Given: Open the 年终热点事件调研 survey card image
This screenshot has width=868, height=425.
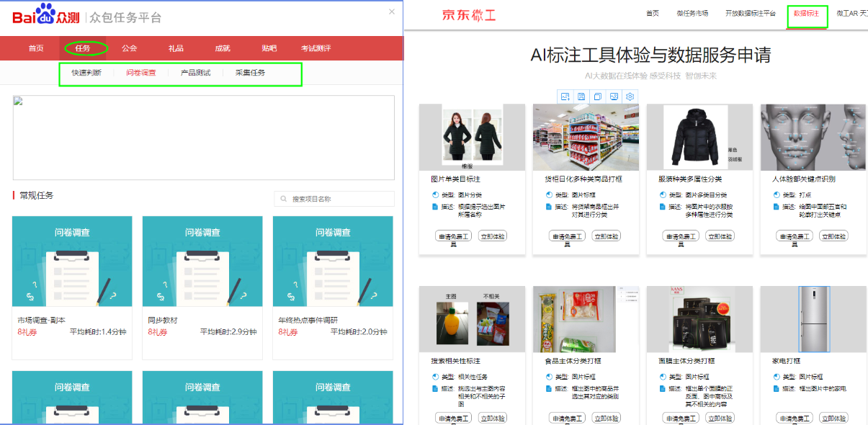Looking at the screenshot, I should pos(333,261).
